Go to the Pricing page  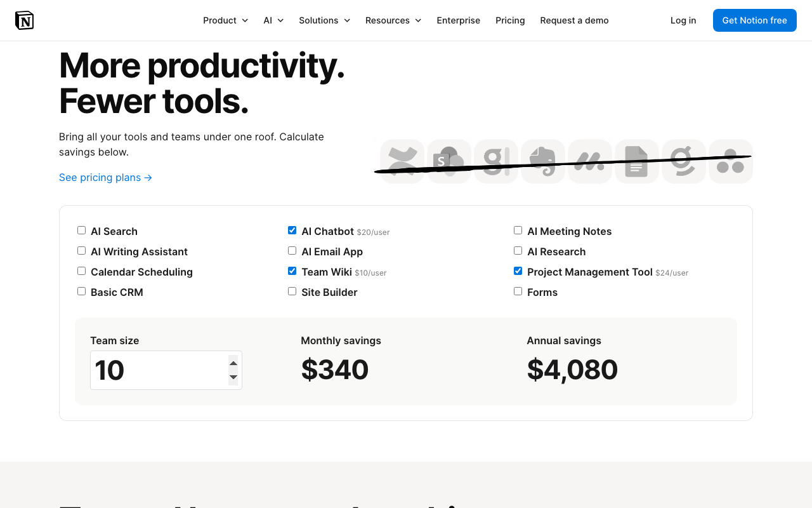[x=510, y=20]
